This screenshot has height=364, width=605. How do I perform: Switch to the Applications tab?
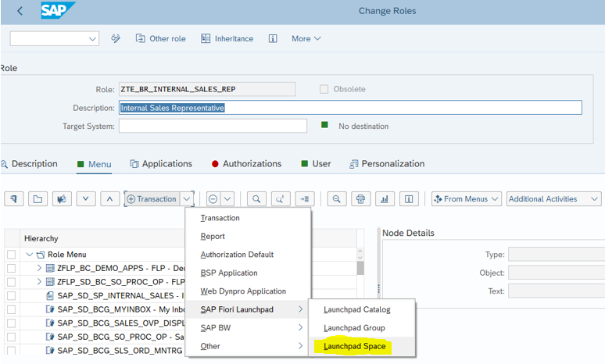(x=161, y=164)
